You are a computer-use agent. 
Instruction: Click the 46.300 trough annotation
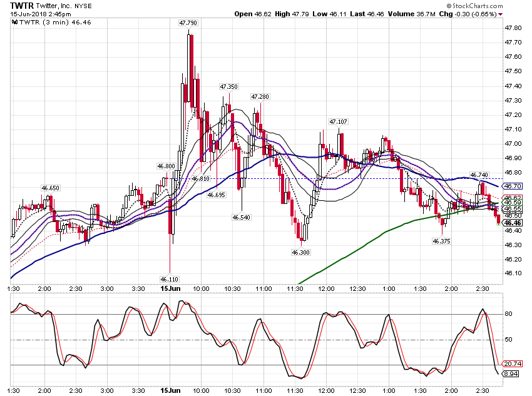click(x=301, y=252)
